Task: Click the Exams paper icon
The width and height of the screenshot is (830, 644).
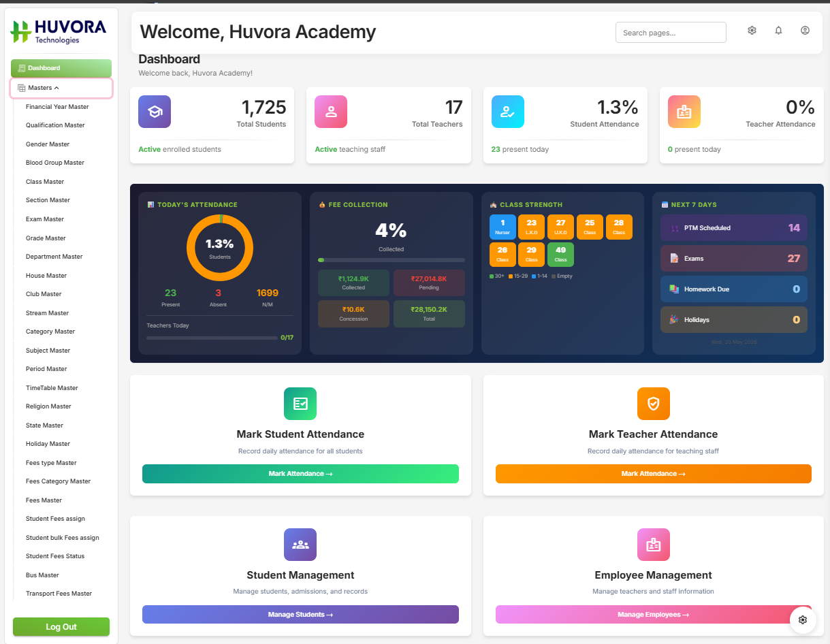Action: coord(674,259)
